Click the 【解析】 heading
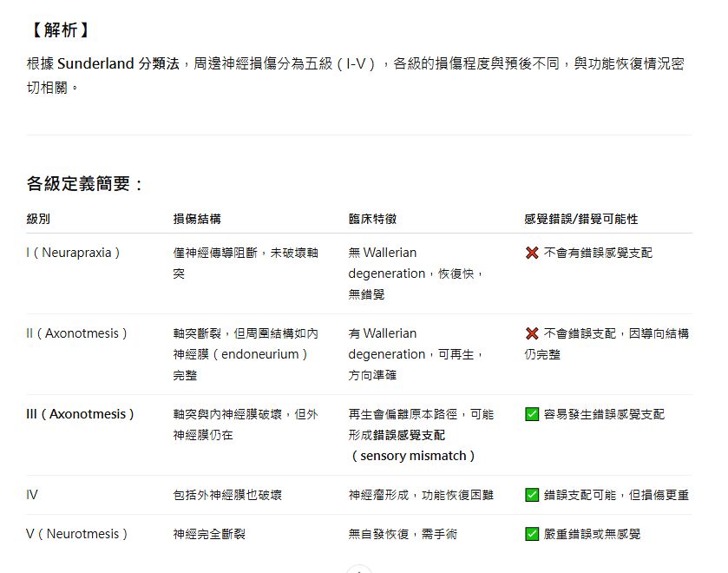728x573 pixels. click(x=59, y=30)
